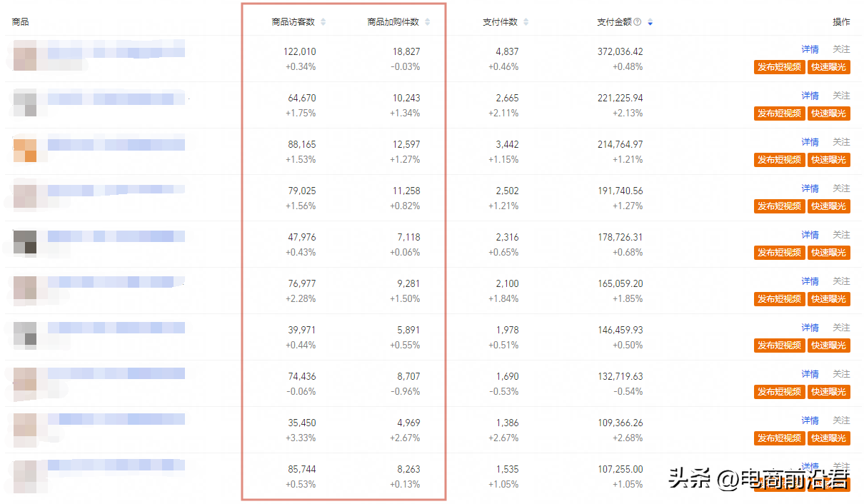Open 详情 on the last product row
The height and width of the screenshot is (504, 864).
[x=810, y=465]
